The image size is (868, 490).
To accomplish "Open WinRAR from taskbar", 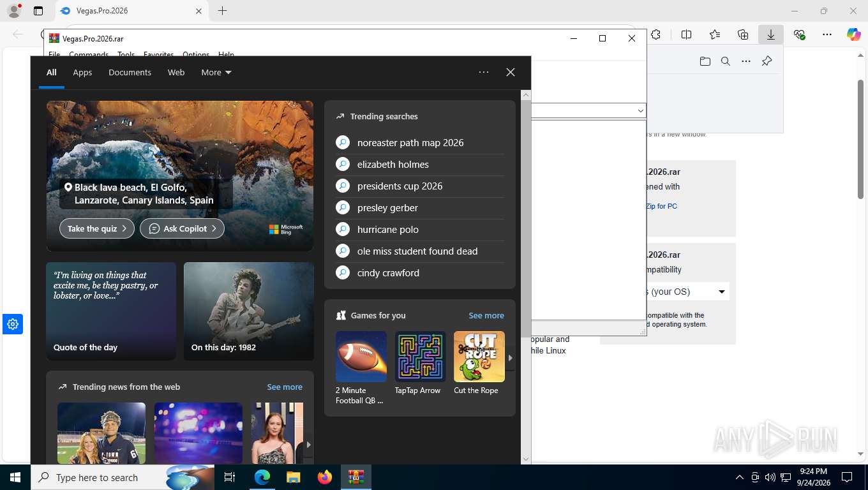I will tap(356, 477).
